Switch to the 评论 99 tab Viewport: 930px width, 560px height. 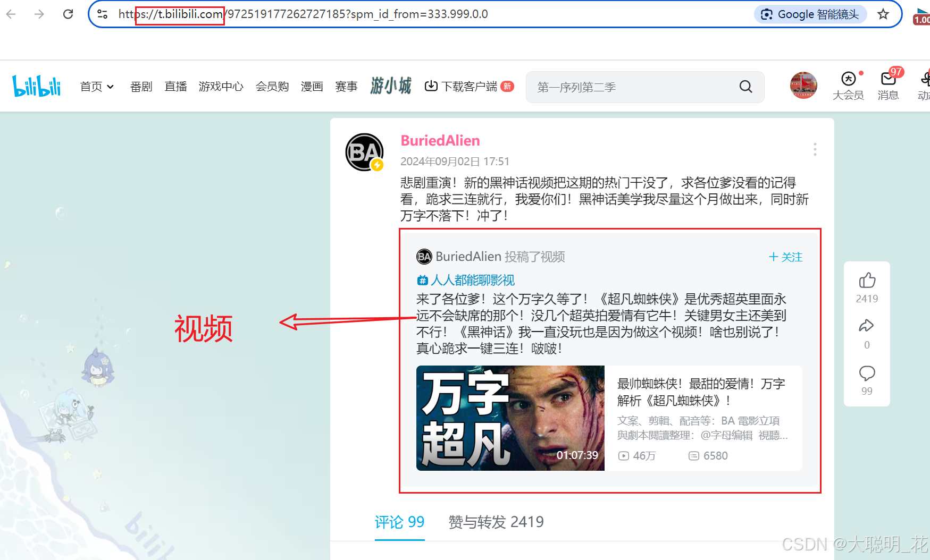399,522
